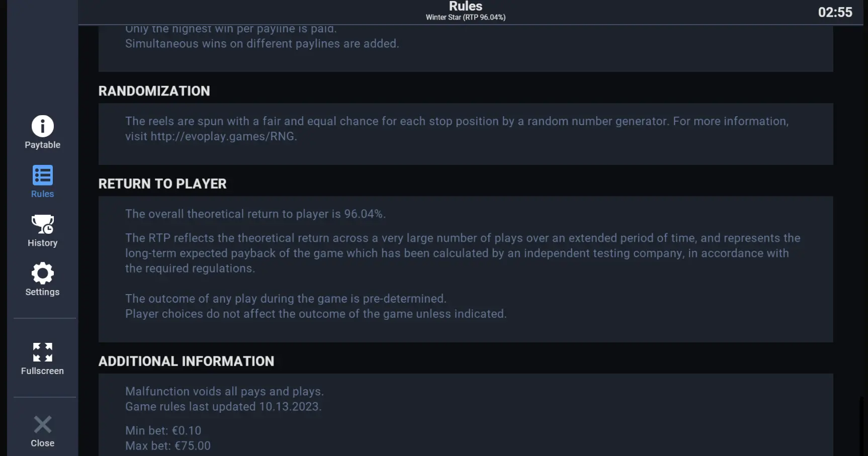The height and width of the screenshot is (456, 868).
Task: Click the 02:55 clock display
Action: point(835,12)
